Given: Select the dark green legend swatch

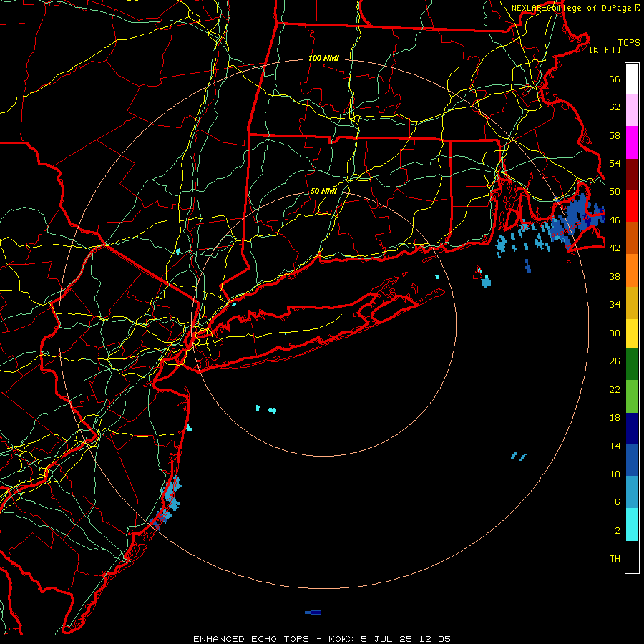Looking at the screenshot, I should coord(632,364).
